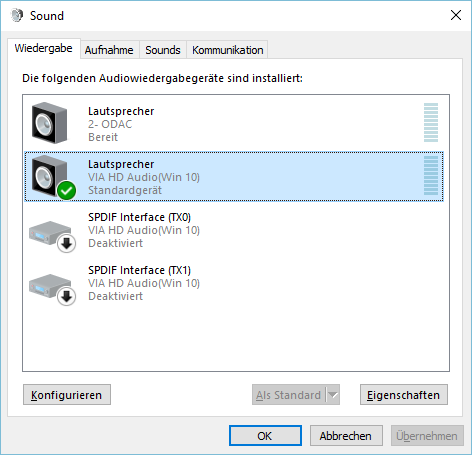Image resolution: width=472 pixels, height=455 pixels.
Task: Click the VIA HD Audio speaker icon
Action: pyautogui.click(x=49, y=176)
